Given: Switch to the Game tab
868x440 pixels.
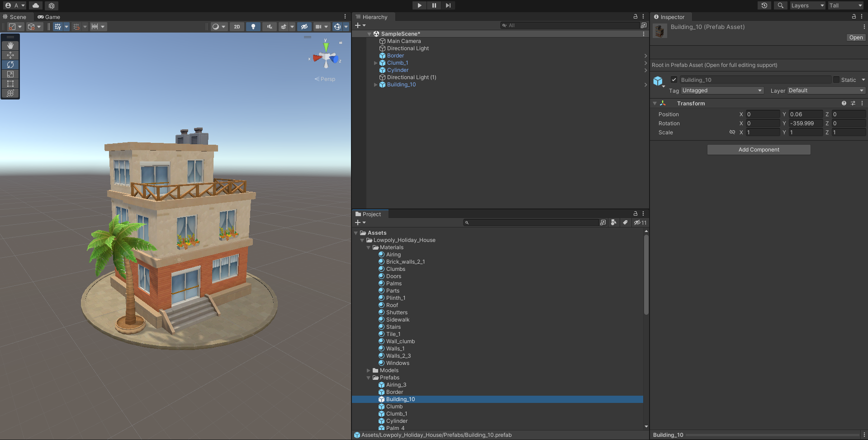Looking at the screenshot, I should click(49, 17).
